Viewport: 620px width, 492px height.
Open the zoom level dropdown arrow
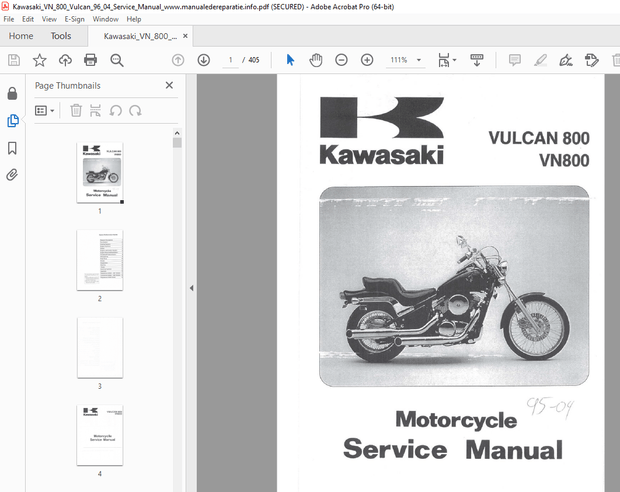click(419, 60)
